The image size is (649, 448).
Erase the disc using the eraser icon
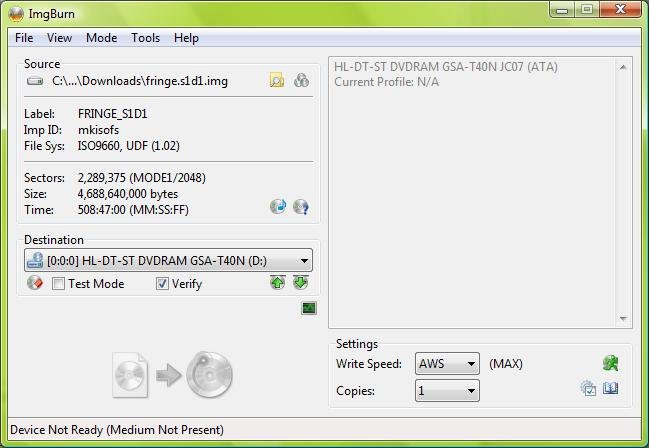35,283
